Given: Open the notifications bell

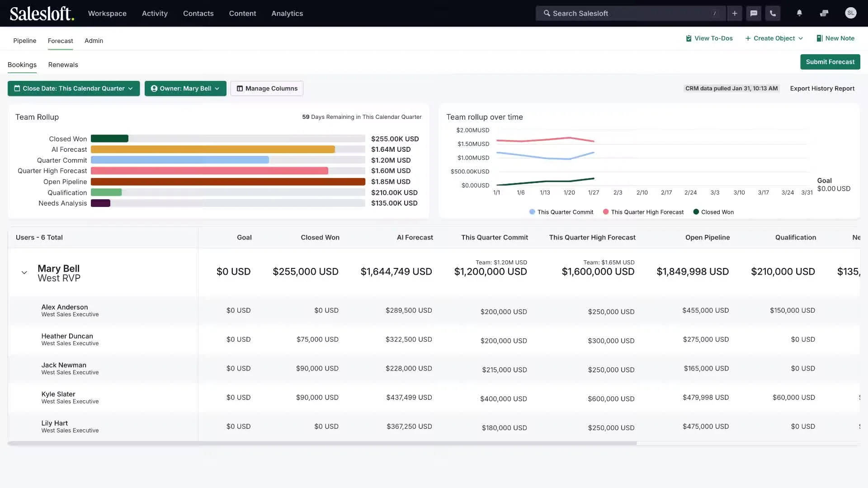Looking at the screenshot, I should point(799,14).
